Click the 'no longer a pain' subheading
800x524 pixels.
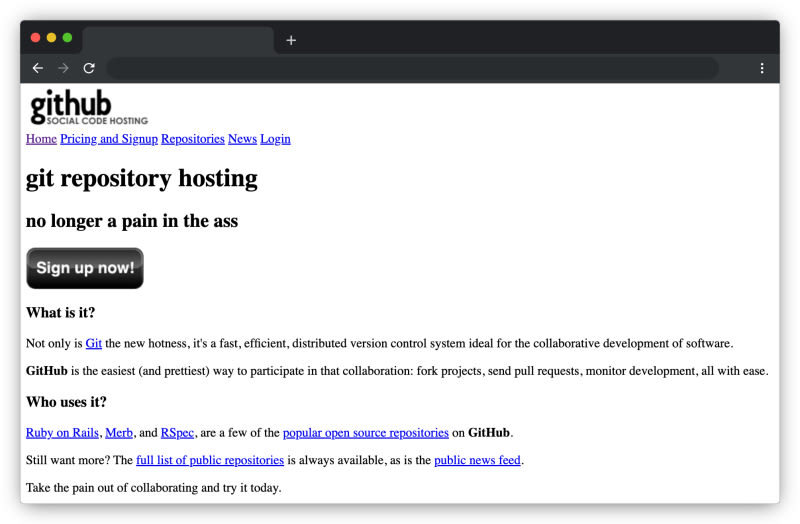pos(132,221)
